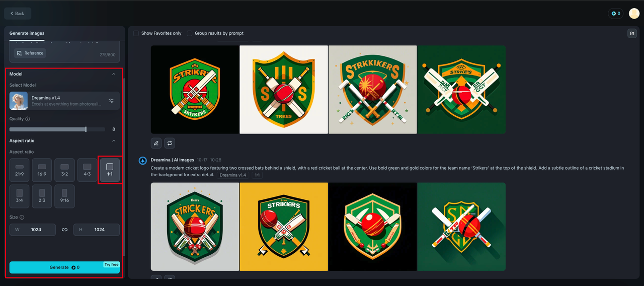
Task: Click the Dreamina v1.4 tag after prompt
Action: coord(233,175)
